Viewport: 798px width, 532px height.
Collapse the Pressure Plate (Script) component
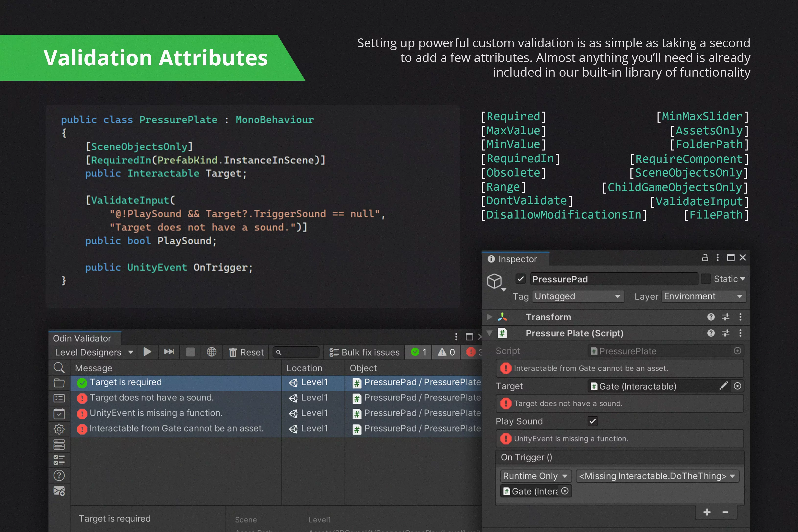(490, 333)
